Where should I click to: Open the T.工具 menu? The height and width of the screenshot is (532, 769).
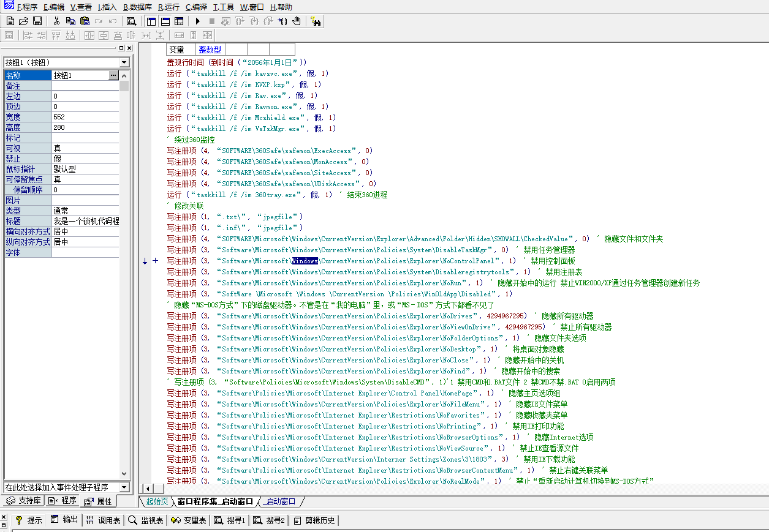pos(224,7)
